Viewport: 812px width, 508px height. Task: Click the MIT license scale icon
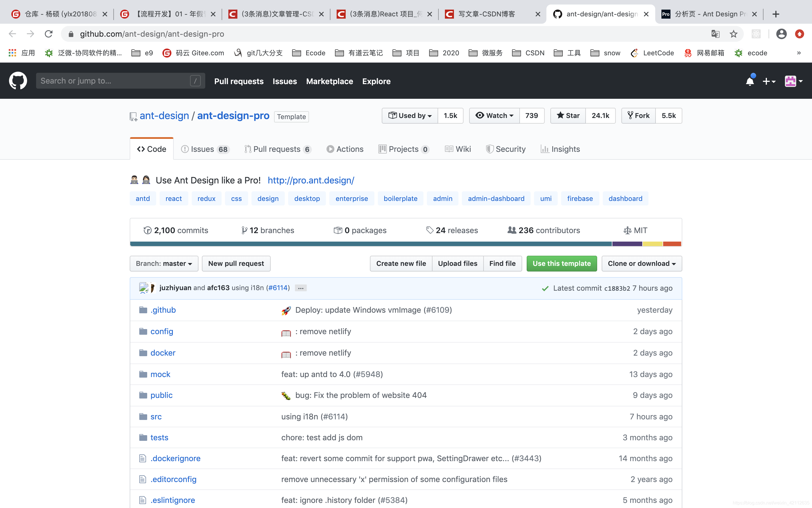(x=627, y=231)
